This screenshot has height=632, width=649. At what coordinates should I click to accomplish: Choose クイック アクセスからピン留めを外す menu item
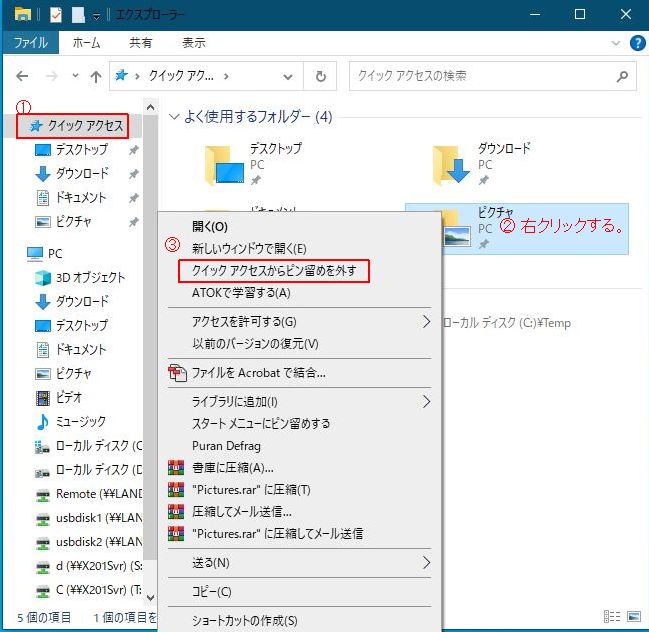click(273, 270)
